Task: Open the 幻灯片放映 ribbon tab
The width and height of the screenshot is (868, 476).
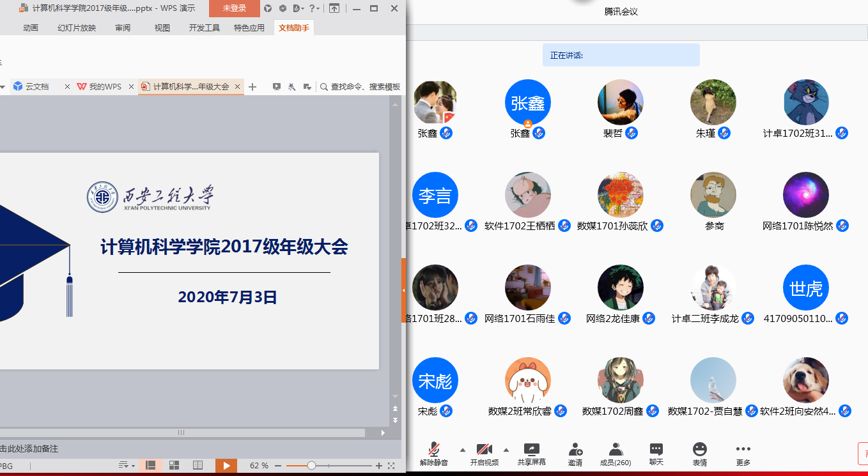Action: tap(77, 27)
